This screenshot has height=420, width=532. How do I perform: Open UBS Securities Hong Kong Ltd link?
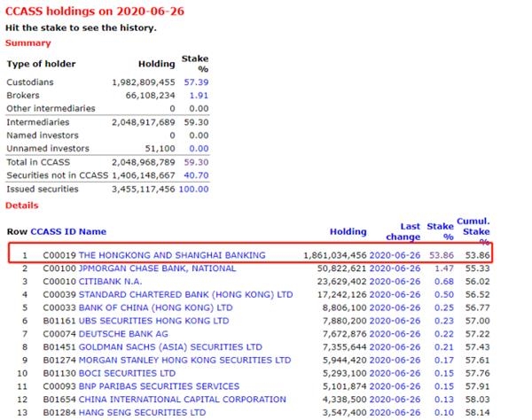[x=153, y=321]
